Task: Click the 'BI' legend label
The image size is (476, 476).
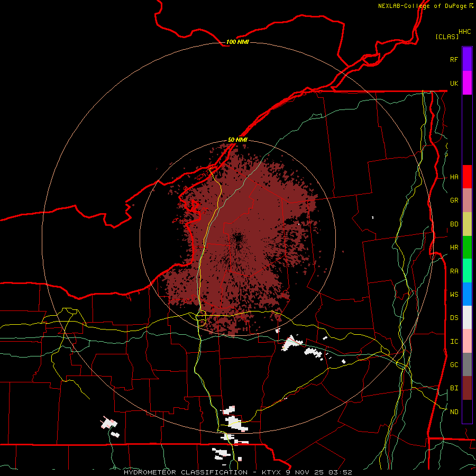Action: [x=454, y=388]
